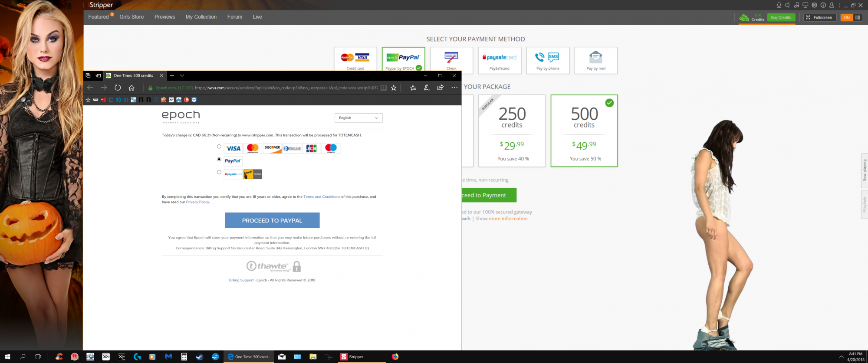Image resolution: width=868 pixels, height=363 pixels.
Task: Go to My Collection tab
Action: pos(201,17)
